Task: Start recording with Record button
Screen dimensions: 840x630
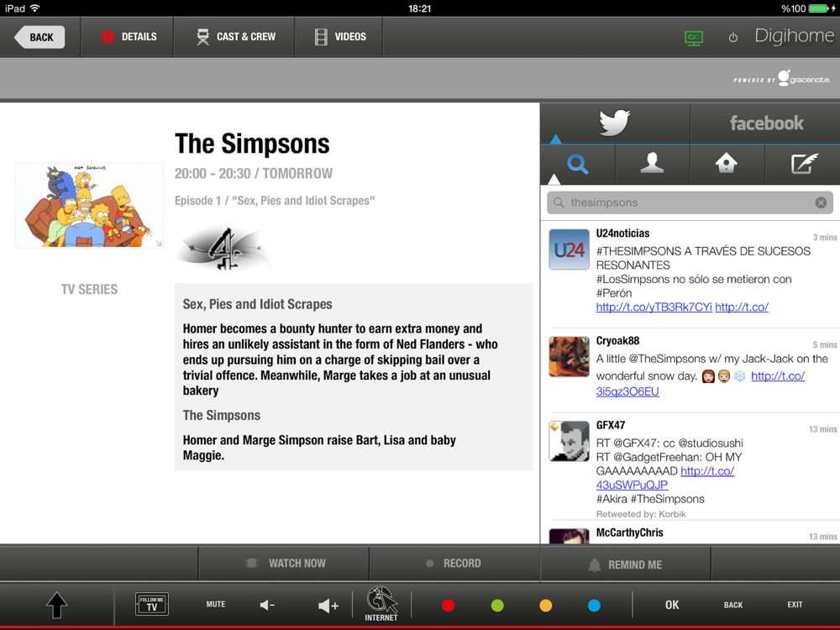Action: [x=454, y=564]
